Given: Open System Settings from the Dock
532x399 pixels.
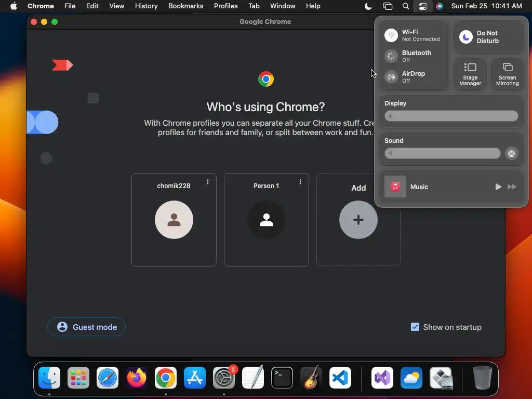Looking at the screenshot, I should 224,378.
